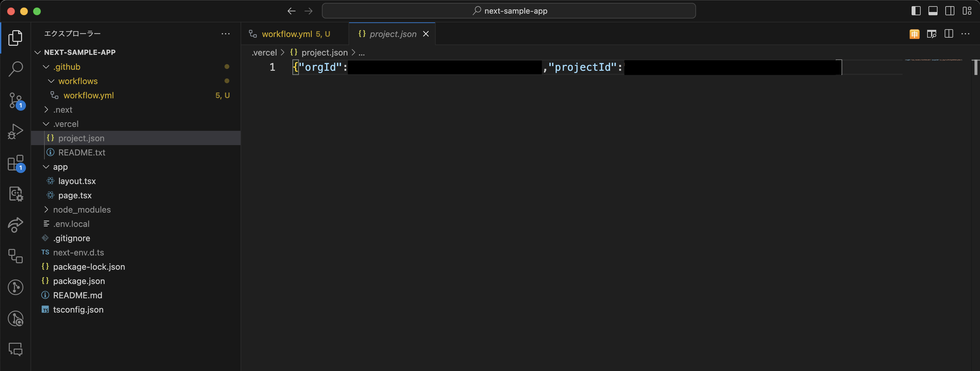Switch to the workflow.yml tab

click(287, 34)
